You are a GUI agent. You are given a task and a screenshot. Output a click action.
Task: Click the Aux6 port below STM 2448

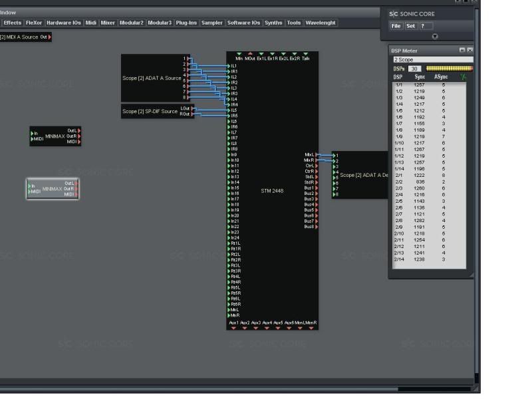coord(289,328)
